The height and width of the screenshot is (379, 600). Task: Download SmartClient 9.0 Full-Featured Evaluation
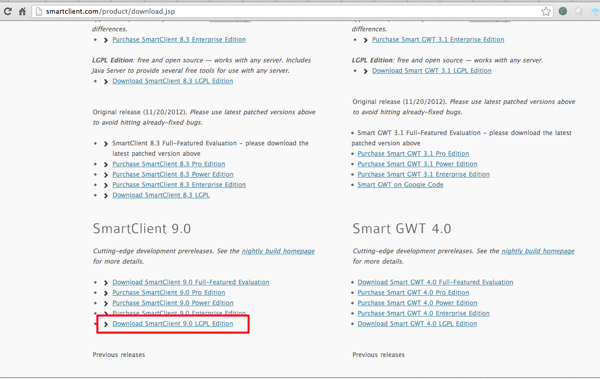(x=191, y=282)
